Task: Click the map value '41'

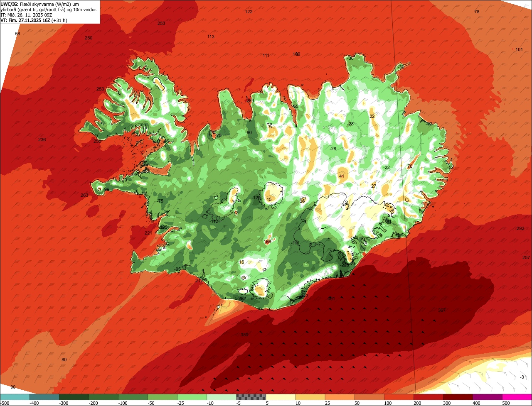Action: [342, 176]
